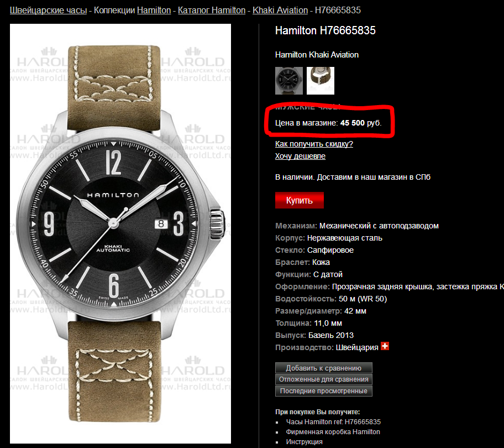Open Отложенные для сравнения list
This screenshot has height=448, width=504.
[x=324, y=379]
